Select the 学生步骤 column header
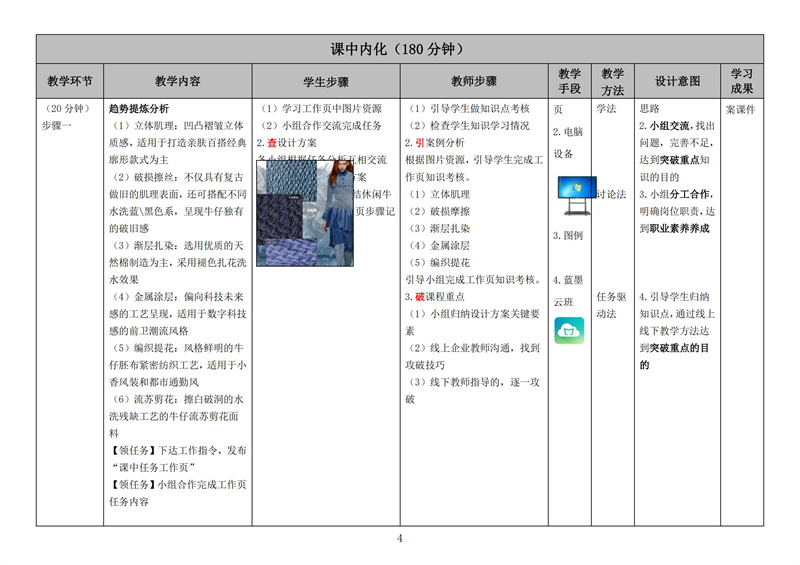 coord(326,82)
